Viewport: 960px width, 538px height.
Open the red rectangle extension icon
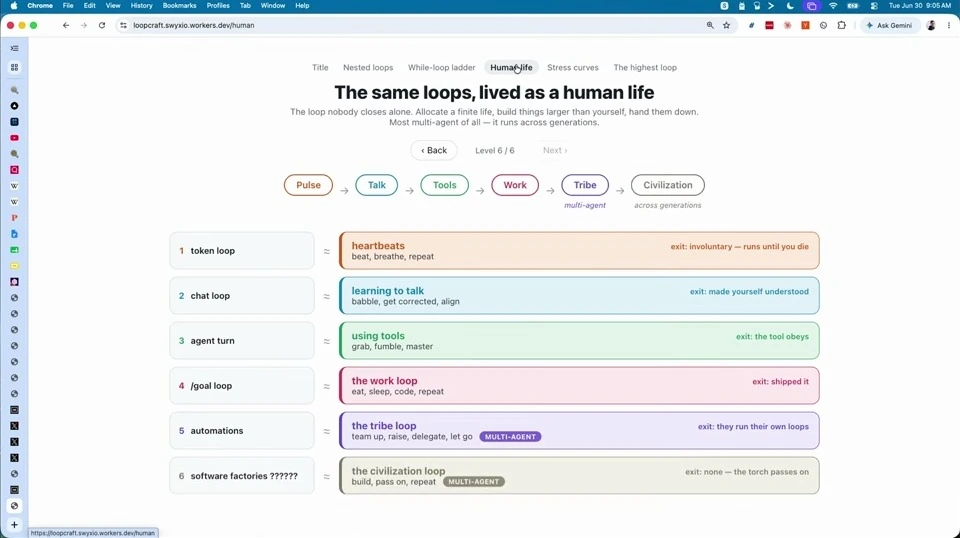(x=770, y=25)
